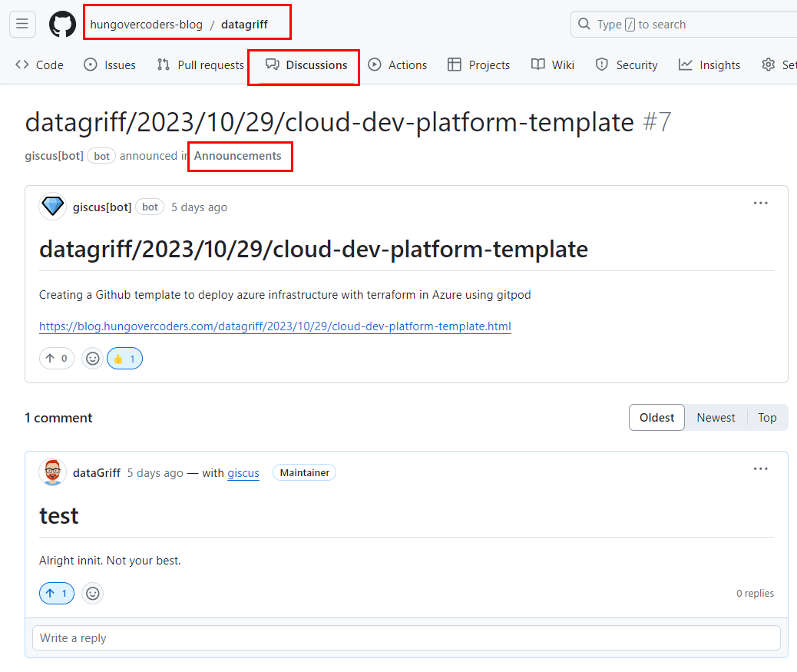Open the Insights tab
Image resolution: width=797 pixels, height=672 pixels.
[x=709, y=65]
